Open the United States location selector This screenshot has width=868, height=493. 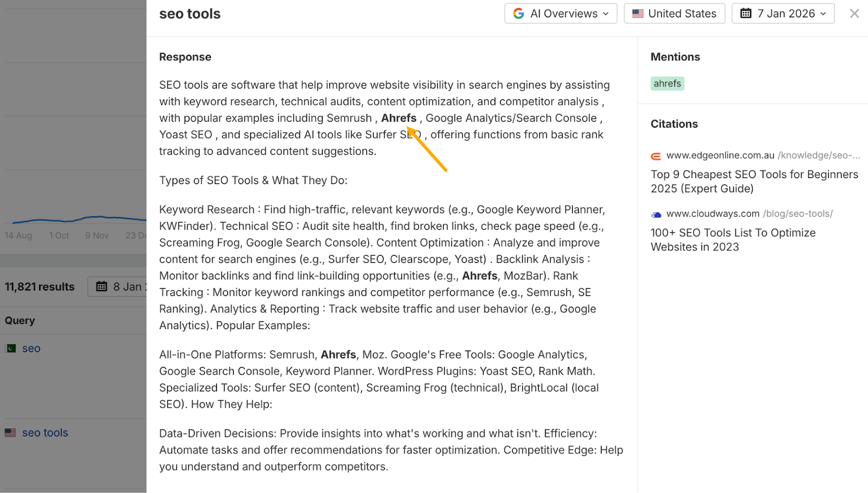point(674,13)
